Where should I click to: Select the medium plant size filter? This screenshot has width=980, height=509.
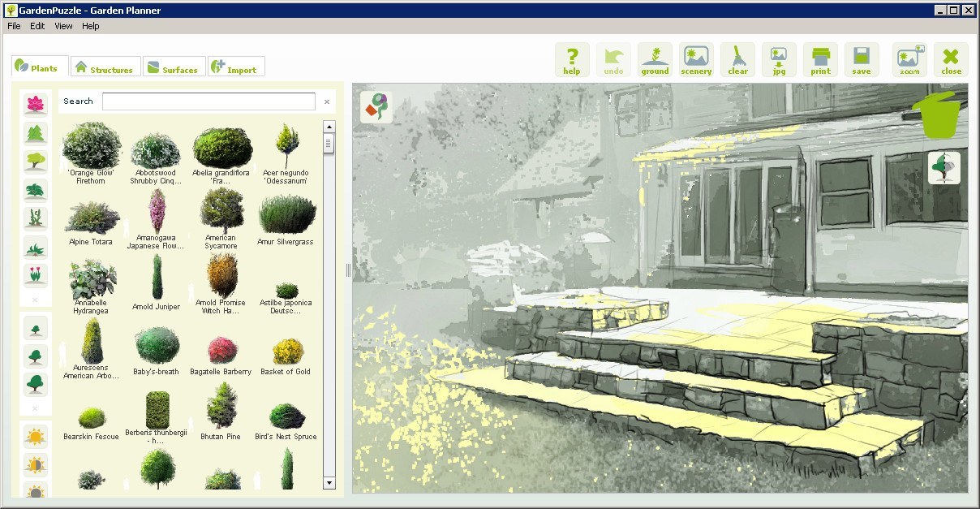pyautogui.click(x=35, y=356)
